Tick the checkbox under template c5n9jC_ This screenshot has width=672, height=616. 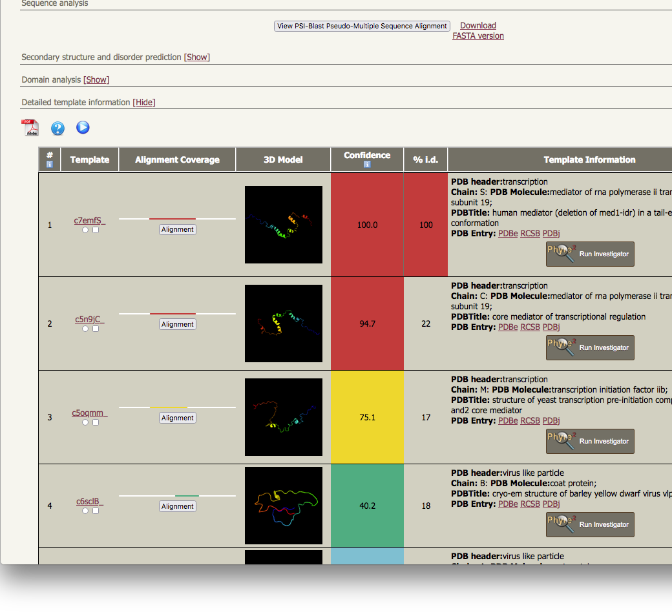click(96, 329)
